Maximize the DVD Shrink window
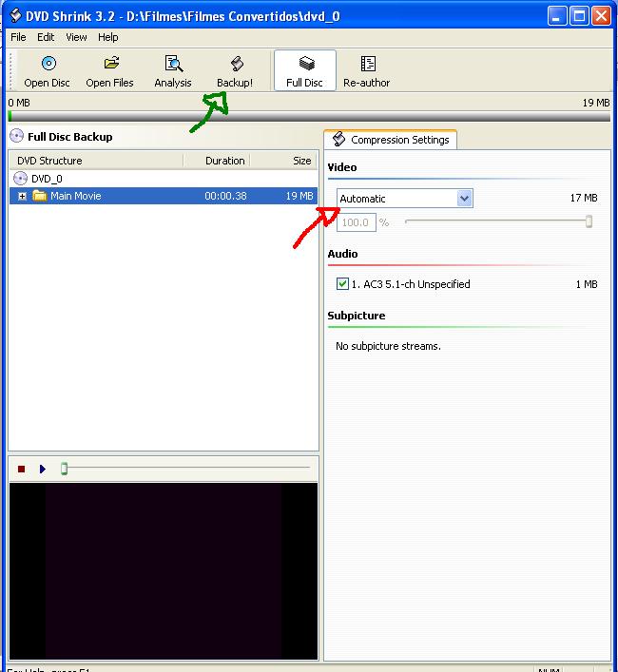 pyautogui.click(x=579, y=16)
